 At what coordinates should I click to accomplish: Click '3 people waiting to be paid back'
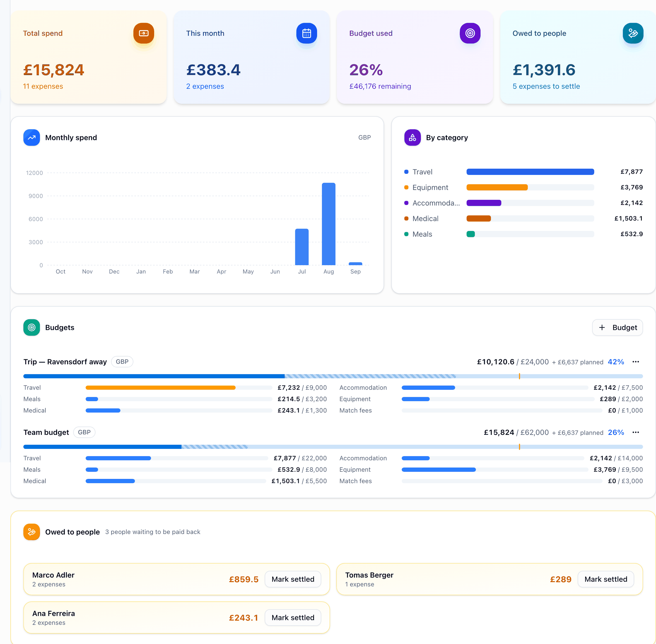(153, 532)
